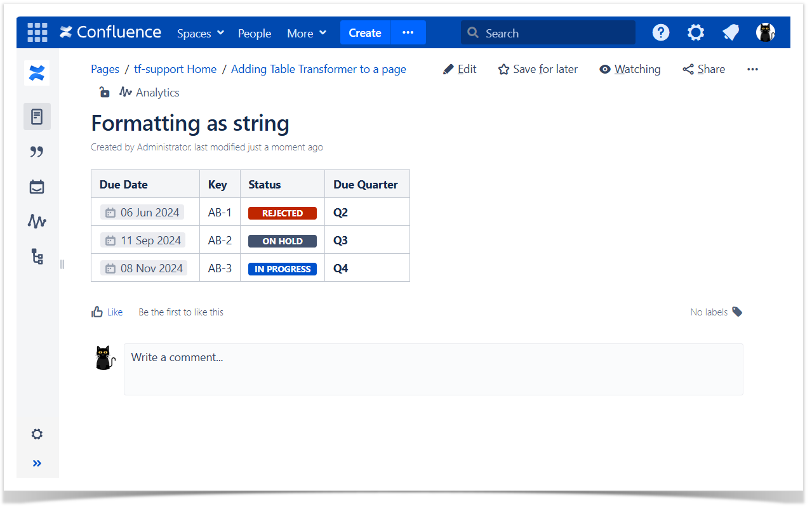Open the People menu item
812x509 pixels.
click(x=255, y=33)
